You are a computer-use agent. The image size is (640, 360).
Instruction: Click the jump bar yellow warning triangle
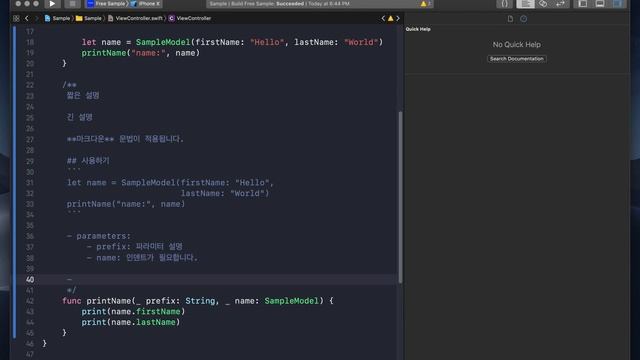pyautogui.click(x=391, y=18)
